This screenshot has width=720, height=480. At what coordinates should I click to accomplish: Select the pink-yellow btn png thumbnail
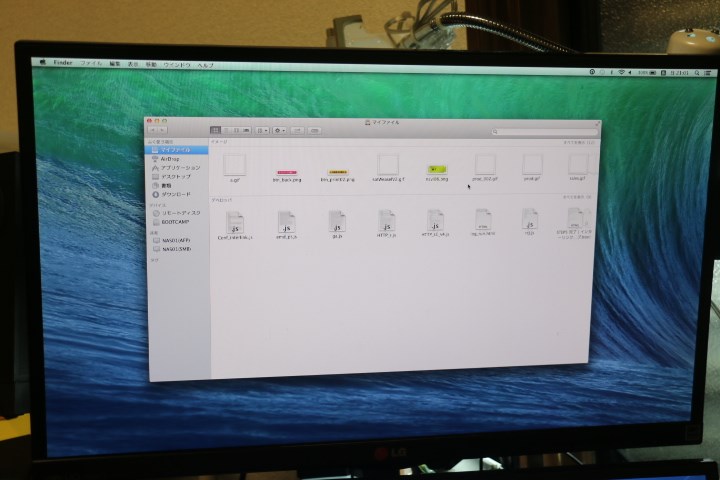pyautogui.click(x=338, y=173)
